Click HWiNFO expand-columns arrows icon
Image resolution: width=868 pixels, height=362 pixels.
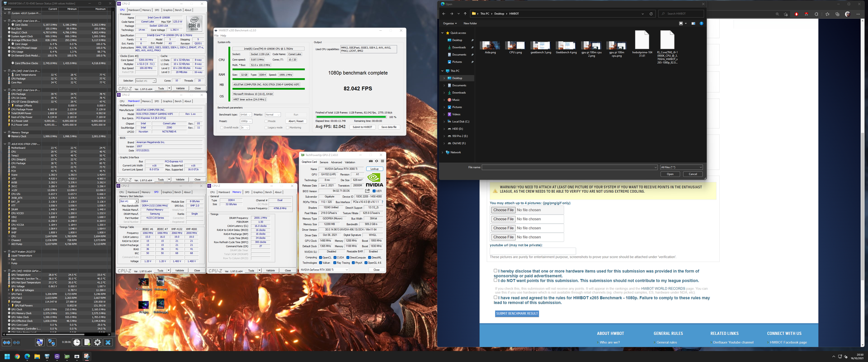click(7, 343)
